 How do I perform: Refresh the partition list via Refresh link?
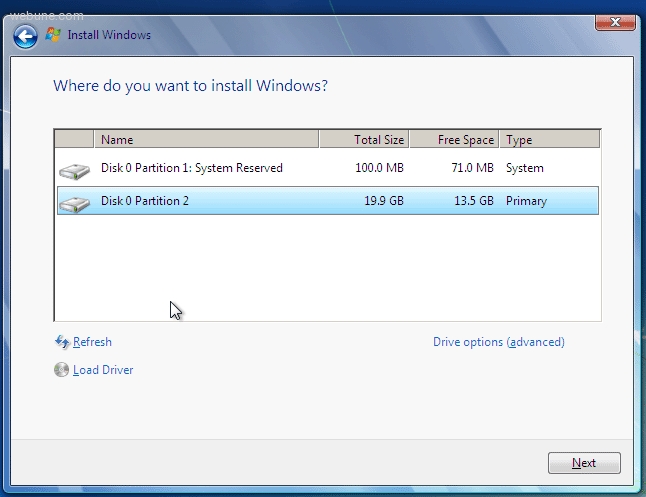pos(92,342)
